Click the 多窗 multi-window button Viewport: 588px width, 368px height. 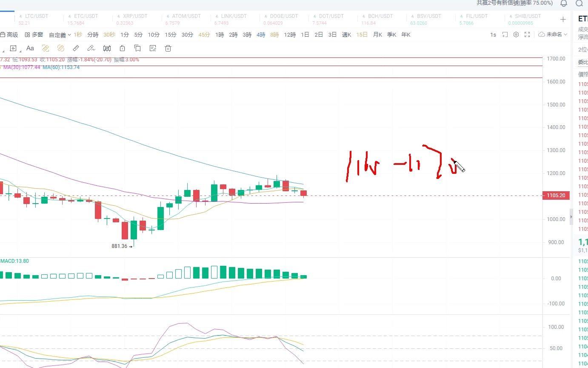coord(34,35)
